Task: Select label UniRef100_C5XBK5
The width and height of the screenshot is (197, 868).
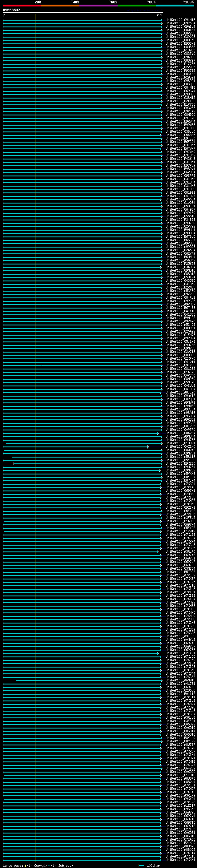Action: 180,135
